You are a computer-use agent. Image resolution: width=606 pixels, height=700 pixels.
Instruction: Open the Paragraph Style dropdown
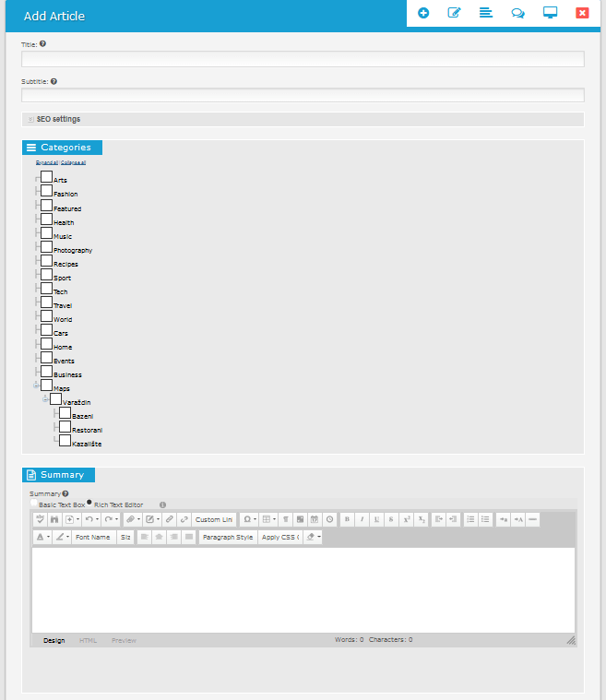click(x=227, y=537)
